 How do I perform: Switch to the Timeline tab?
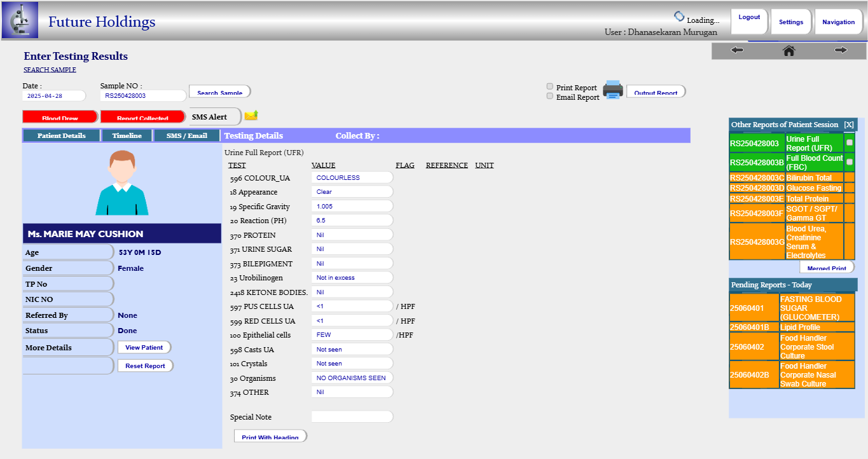coord(127,135)
